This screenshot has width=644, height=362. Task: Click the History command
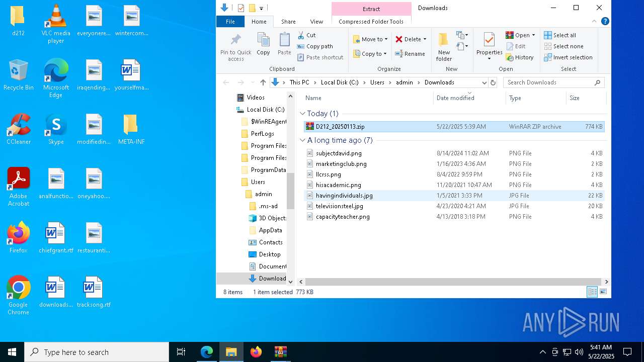(520, 57)
